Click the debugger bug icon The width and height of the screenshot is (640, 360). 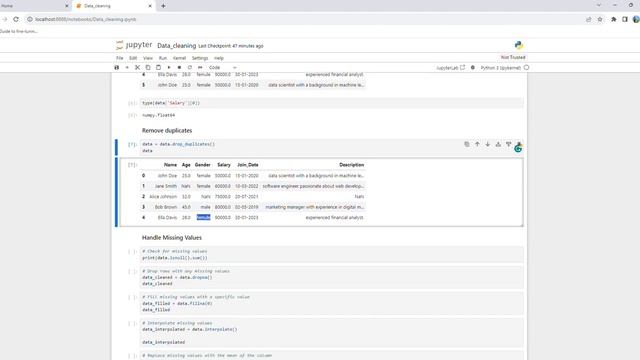point(473,68)
